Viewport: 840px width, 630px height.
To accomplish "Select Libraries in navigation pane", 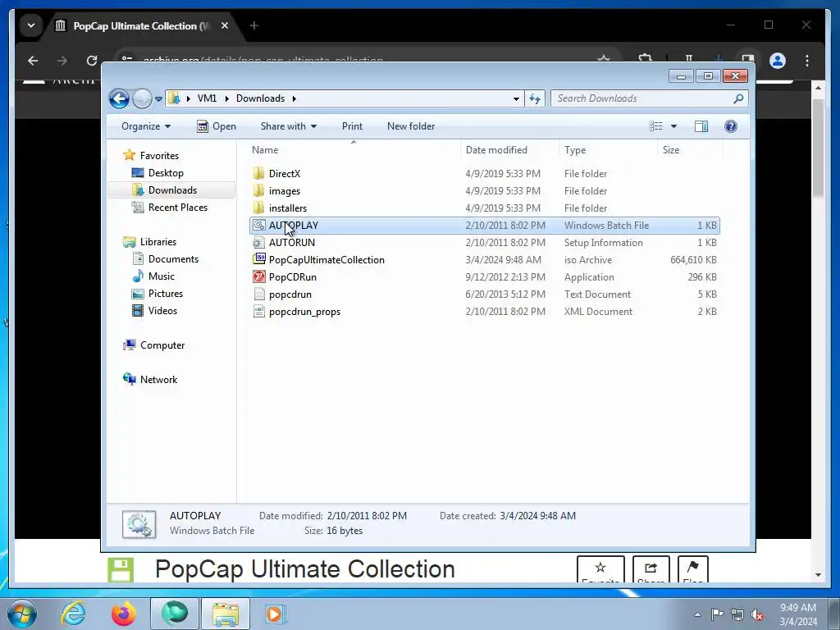I will 158,242.
